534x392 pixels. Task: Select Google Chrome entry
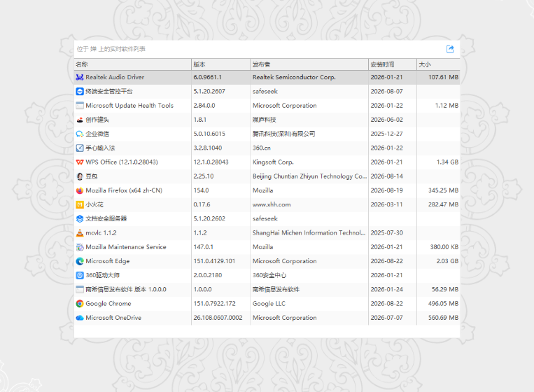pyautogui.click(x=108, y=304)
